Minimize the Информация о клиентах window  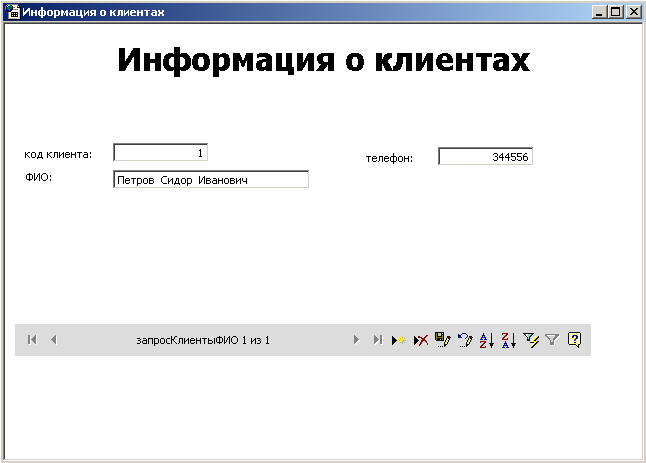tap(599, 12)
